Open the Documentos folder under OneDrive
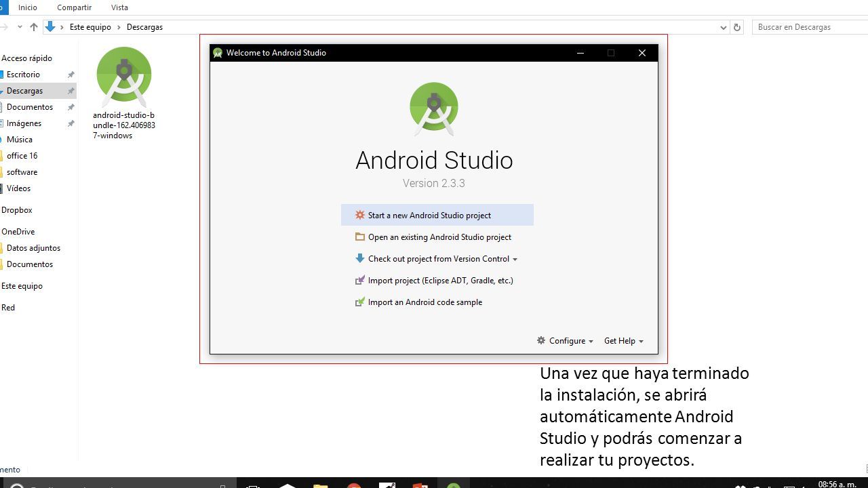 click(x=30, y=264)
